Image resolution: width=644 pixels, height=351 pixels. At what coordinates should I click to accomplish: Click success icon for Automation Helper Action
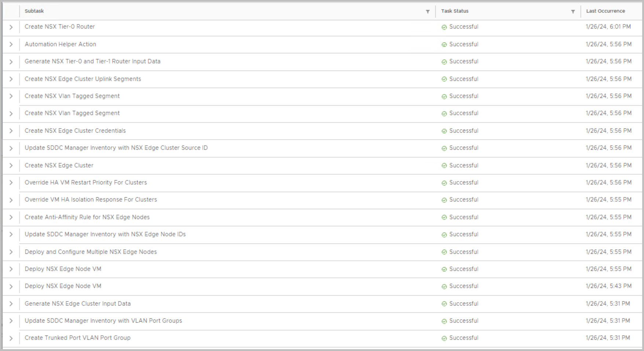click(444, 44)
